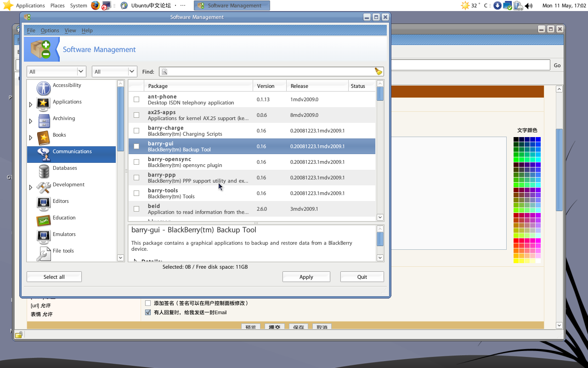Expand the Applications category tree
Screen dimensions: 588x368
(31, 105)
